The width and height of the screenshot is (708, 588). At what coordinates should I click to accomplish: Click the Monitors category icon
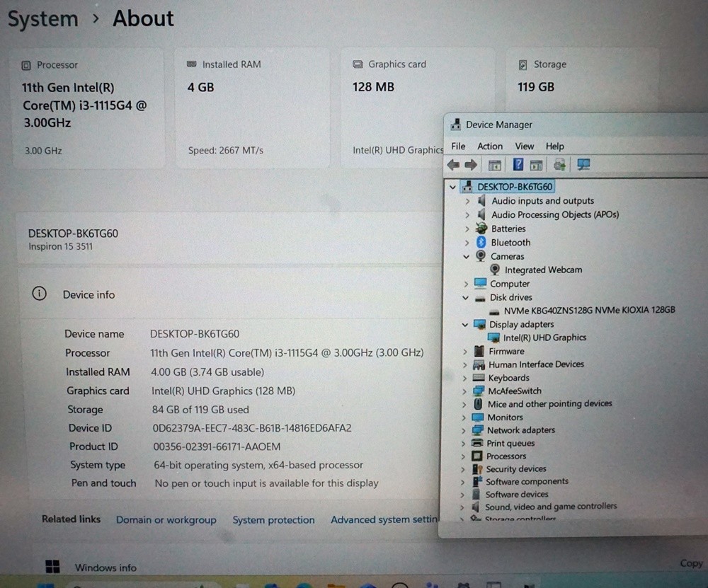(478, 417)
